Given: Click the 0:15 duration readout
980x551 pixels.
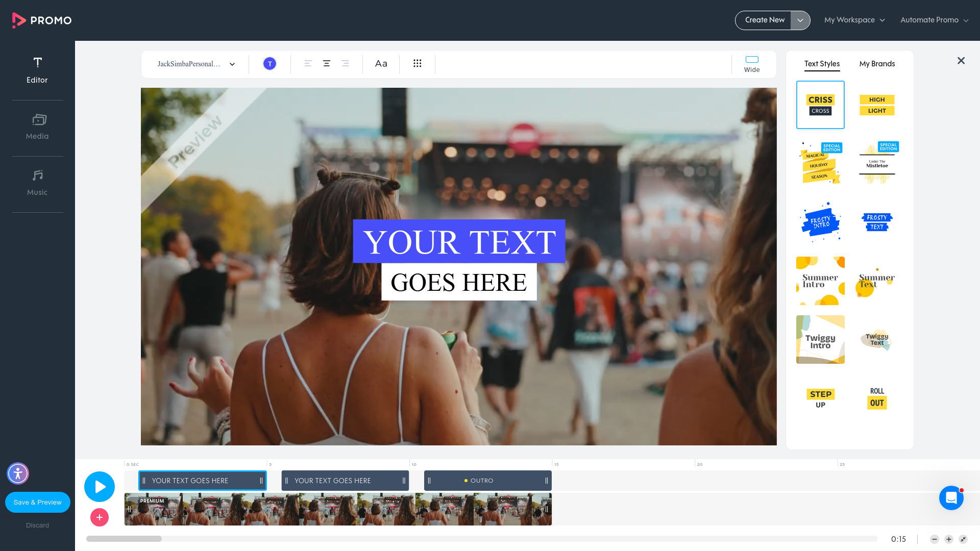Looking at the screenshot, I should click(x=898, y=539).
